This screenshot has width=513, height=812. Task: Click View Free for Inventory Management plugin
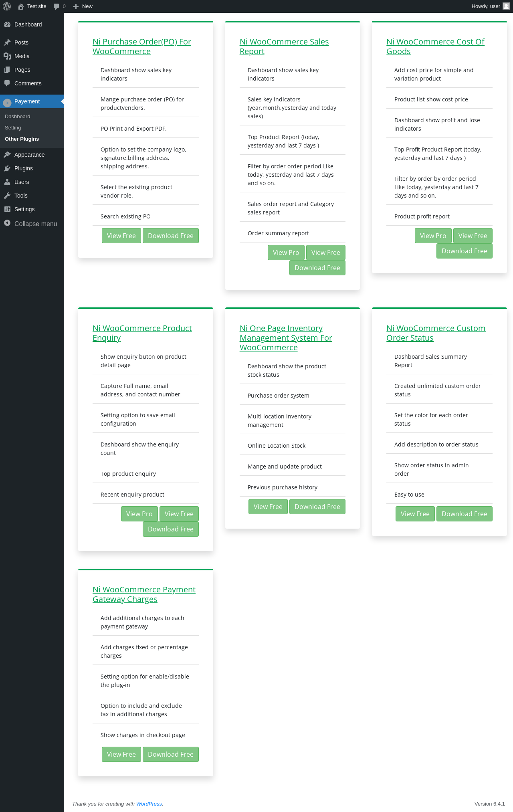(268, 507)
